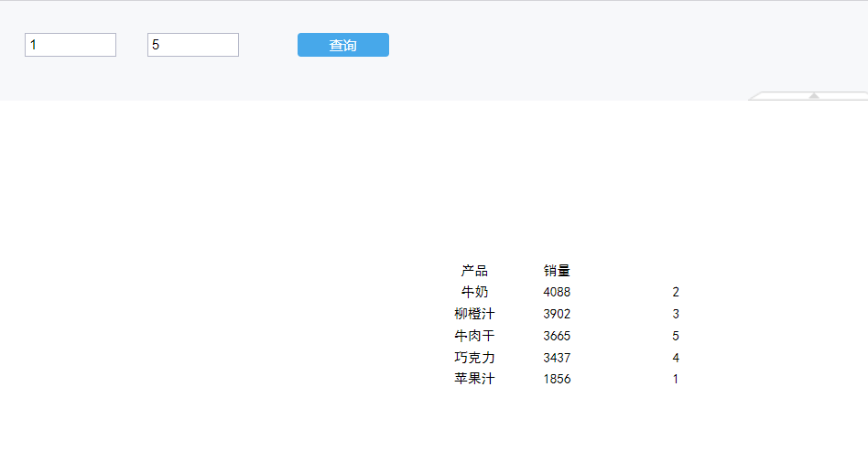
Task: Click the input field containing 1
Action: click(x=71, y=45)
